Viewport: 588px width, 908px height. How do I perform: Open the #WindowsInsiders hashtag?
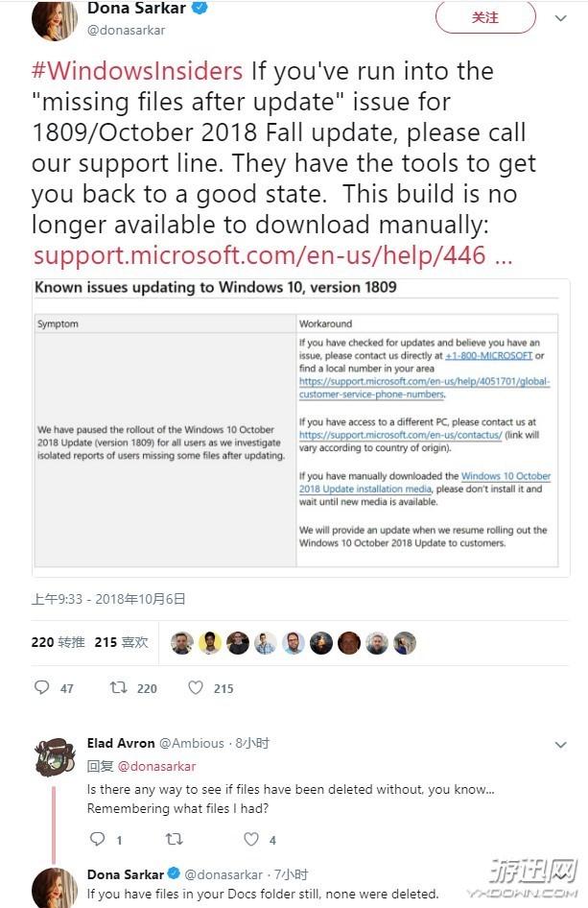click(137, 71)
